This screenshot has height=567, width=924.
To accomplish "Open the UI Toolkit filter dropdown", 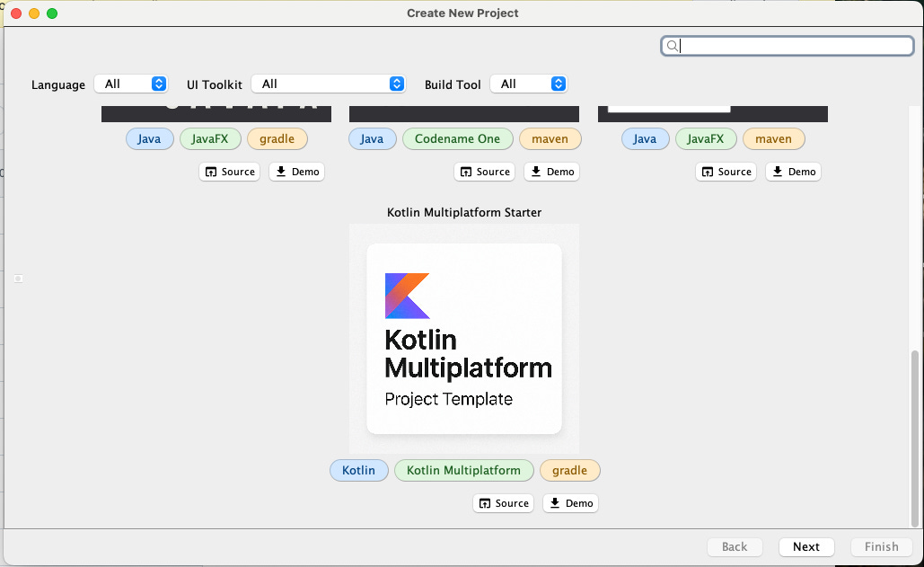I will coord(329,84).
